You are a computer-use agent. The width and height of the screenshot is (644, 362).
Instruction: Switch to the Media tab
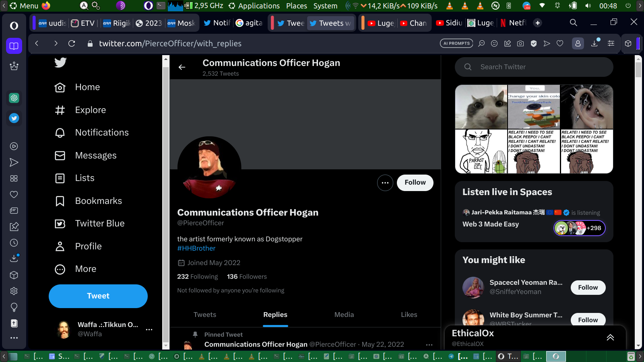click(x=344, y=315)
